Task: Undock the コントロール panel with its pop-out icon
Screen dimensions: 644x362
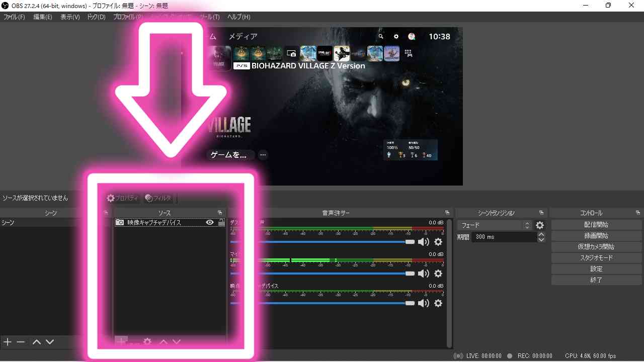Action: click(x=638, y=213)
